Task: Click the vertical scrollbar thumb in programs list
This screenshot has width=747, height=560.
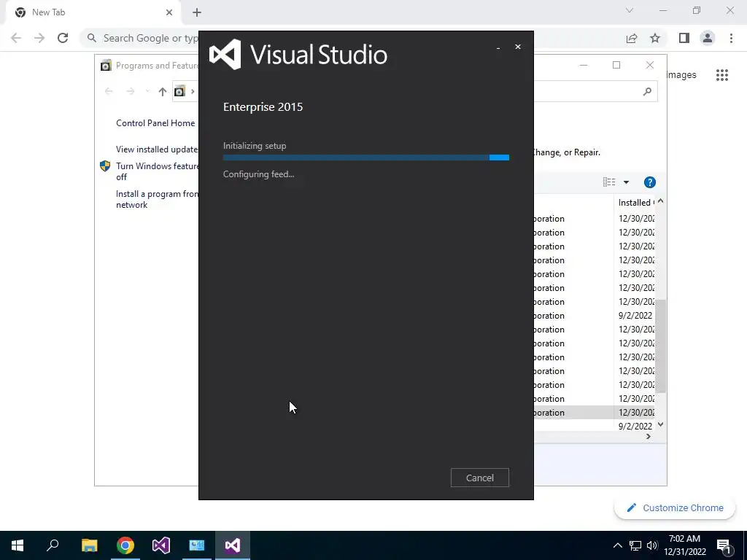Action: point(660,346)
